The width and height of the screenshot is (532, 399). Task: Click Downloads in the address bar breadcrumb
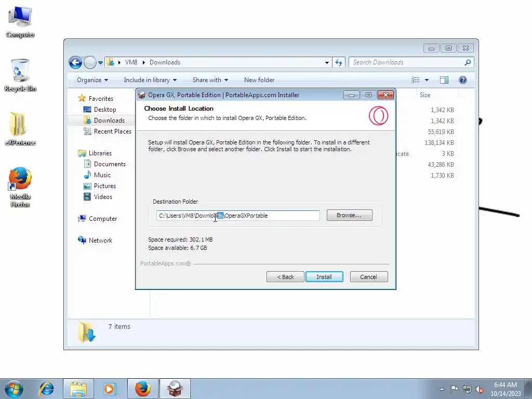pos(165,62)
